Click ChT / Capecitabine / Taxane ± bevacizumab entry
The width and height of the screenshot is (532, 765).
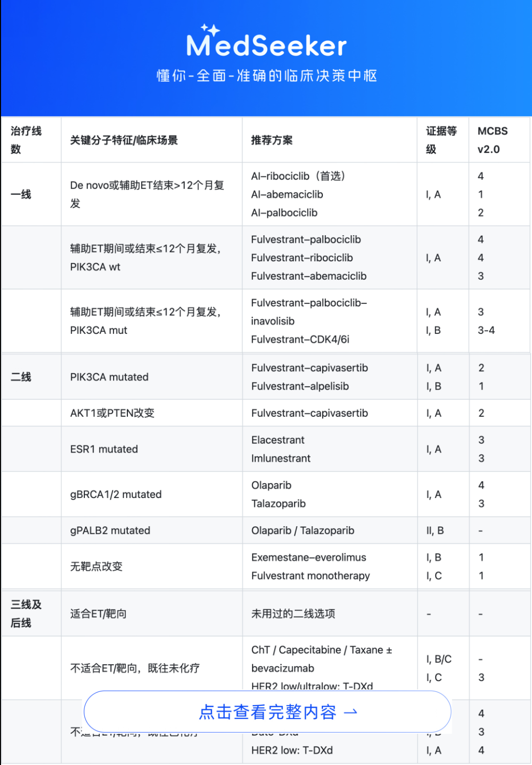click(322, 659)
